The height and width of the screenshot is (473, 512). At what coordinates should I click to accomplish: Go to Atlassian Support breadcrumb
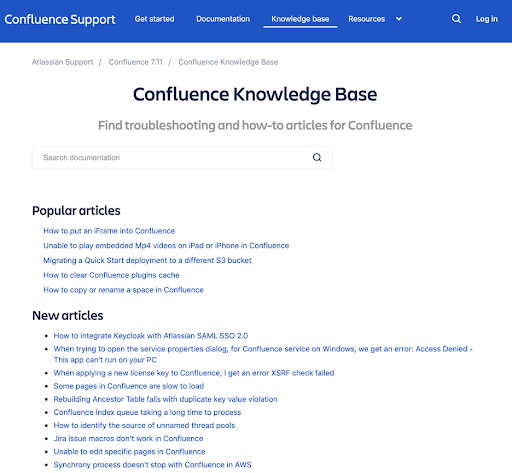click(x=63, y=62)
